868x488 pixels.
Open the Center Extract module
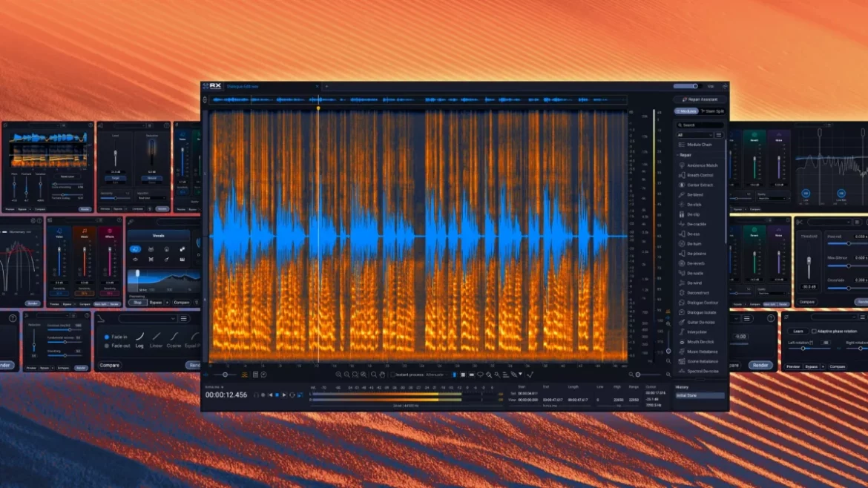[696, 185]
